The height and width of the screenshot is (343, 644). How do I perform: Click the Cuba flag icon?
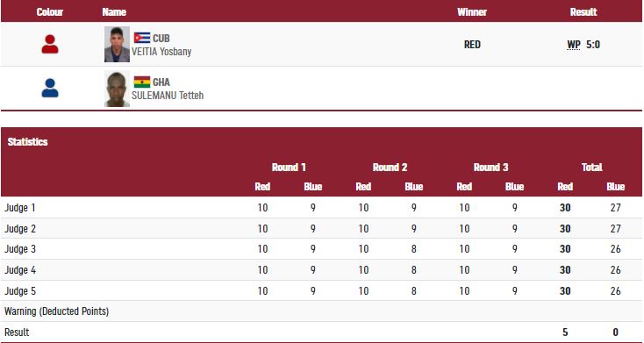point(142,38)
